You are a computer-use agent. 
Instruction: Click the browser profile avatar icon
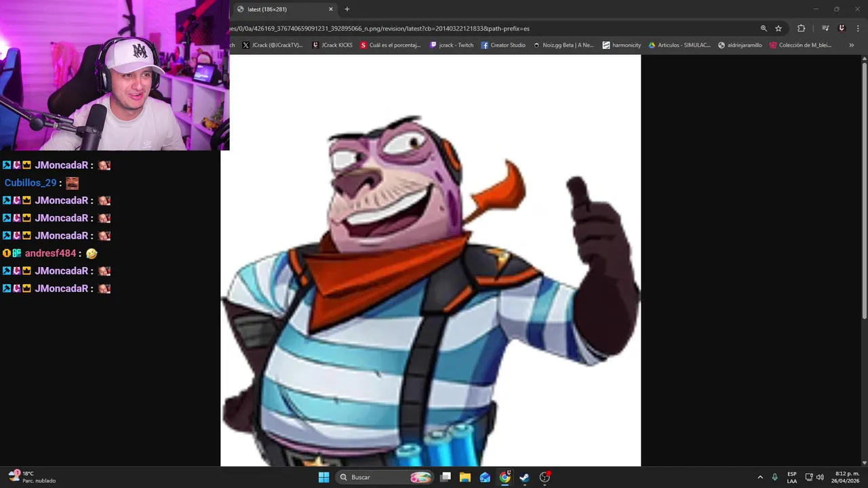click(x=842, y=28)
